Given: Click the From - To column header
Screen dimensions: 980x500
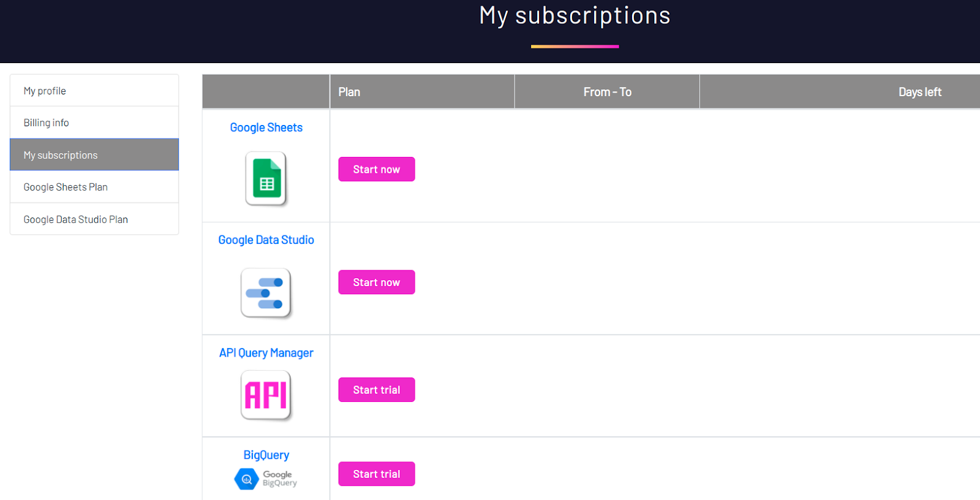Looking at the screenshot, I should [607, 92].
